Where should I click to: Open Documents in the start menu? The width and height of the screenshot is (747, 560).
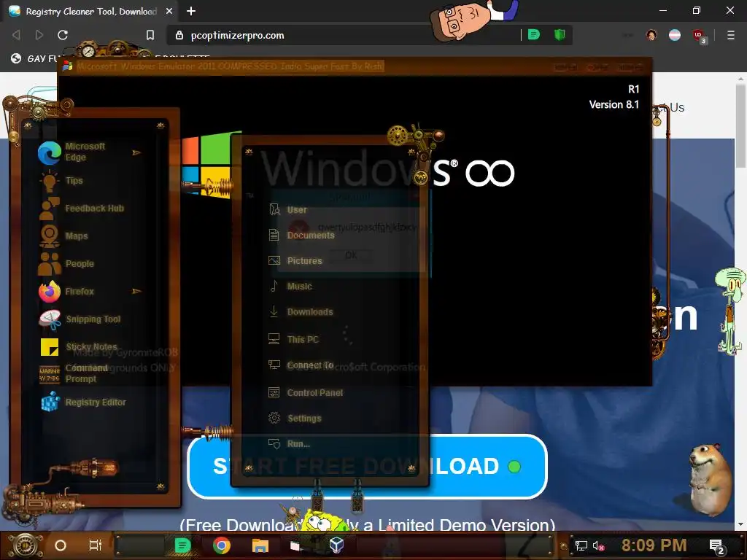(301, 236)
